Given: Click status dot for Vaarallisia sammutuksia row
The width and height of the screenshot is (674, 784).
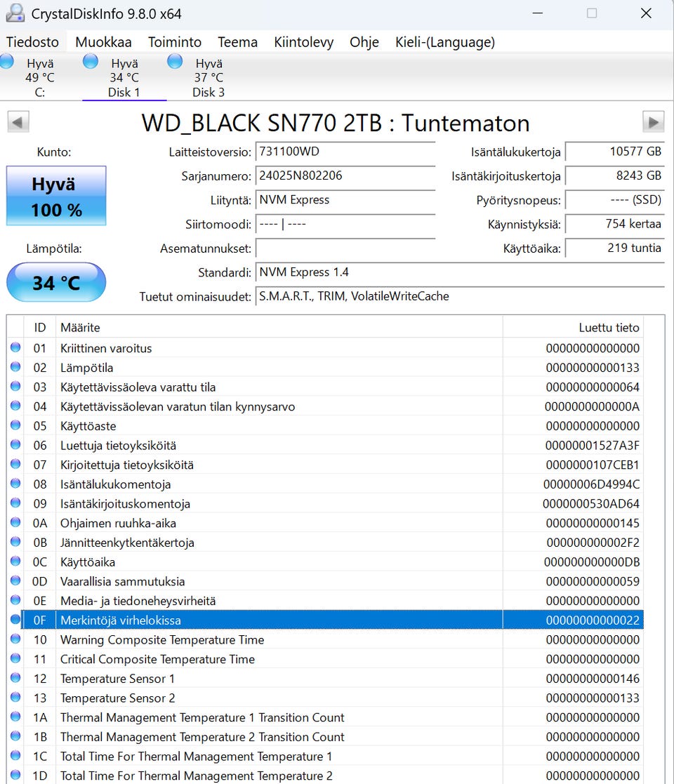Looking at the screenshot, I should (x=15, y=580).
